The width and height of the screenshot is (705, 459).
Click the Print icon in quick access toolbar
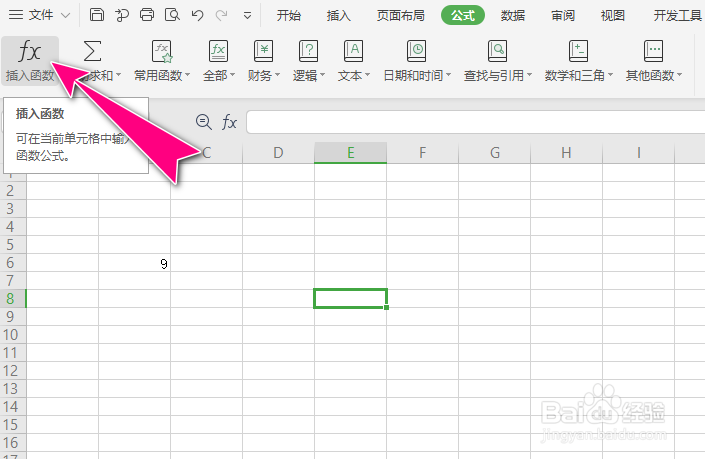click(147, 15)
